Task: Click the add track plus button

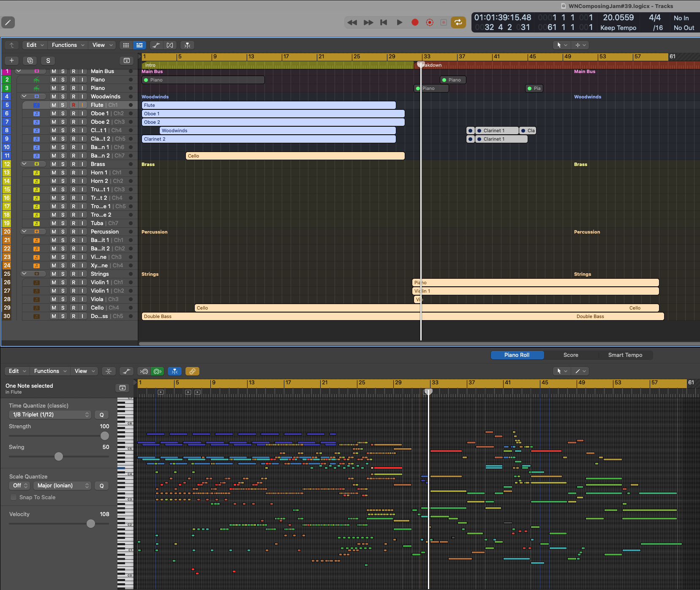Action: 12,60
